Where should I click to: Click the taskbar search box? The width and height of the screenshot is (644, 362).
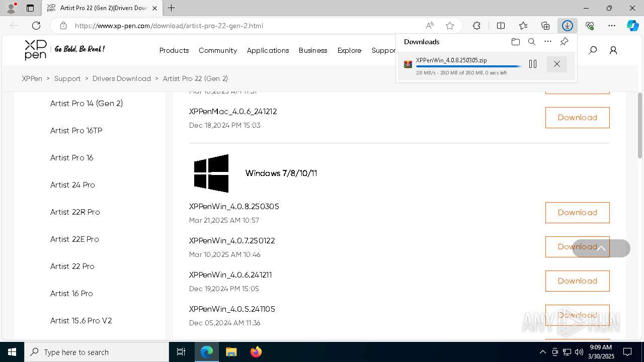pyautogui.click(x=97, y=352)
